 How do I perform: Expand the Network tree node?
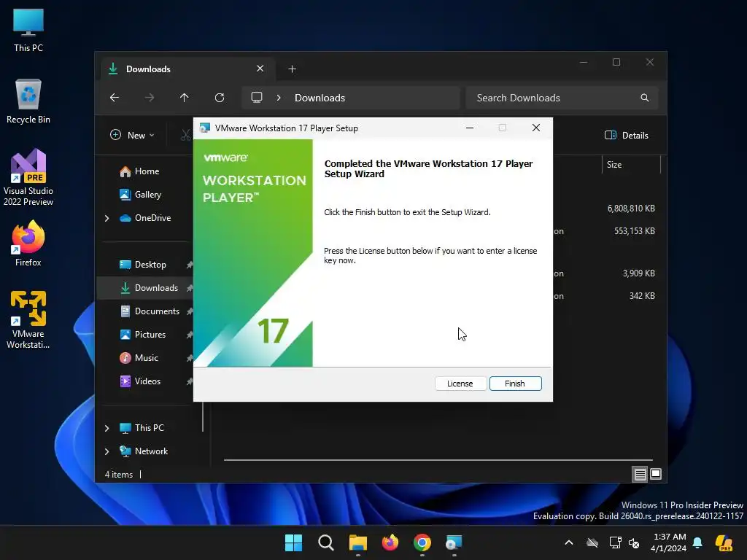(x=107, y=451)
